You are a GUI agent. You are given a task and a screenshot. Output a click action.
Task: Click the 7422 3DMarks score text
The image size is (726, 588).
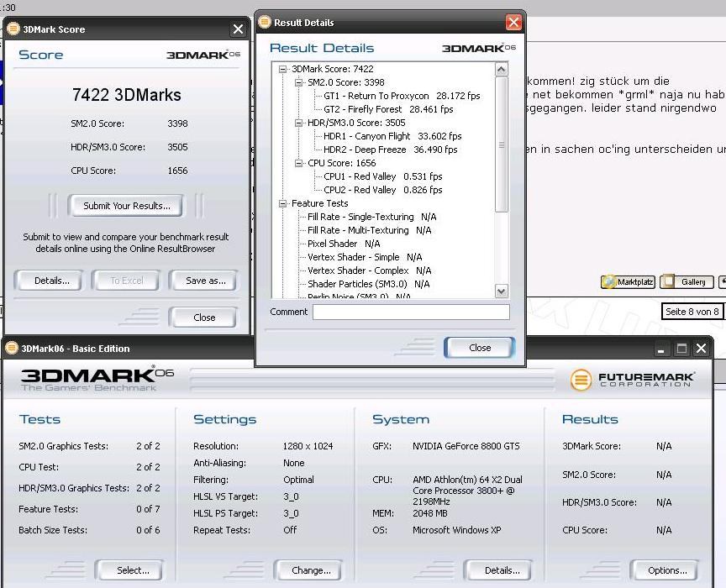pos(126,95)
